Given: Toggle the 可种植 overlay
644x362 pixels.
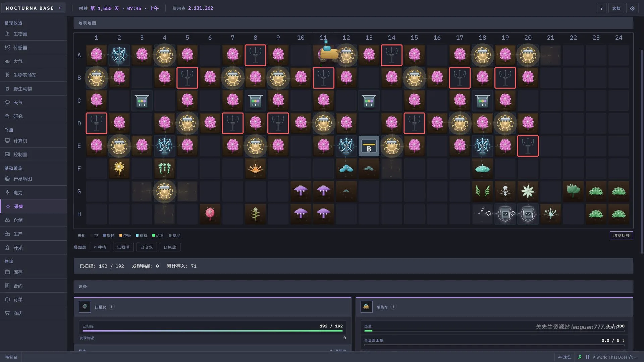Looking at the screenshot, I should (100, 247).
